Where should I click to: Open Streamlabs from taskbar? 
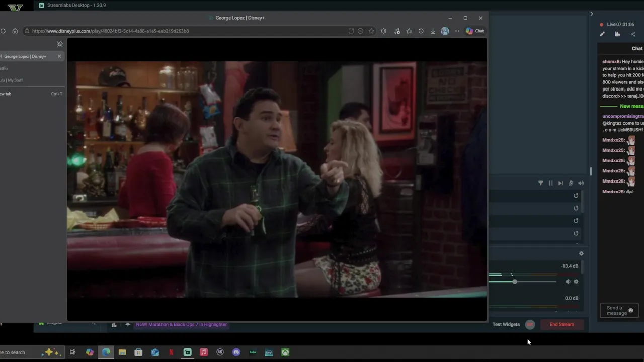188,352
